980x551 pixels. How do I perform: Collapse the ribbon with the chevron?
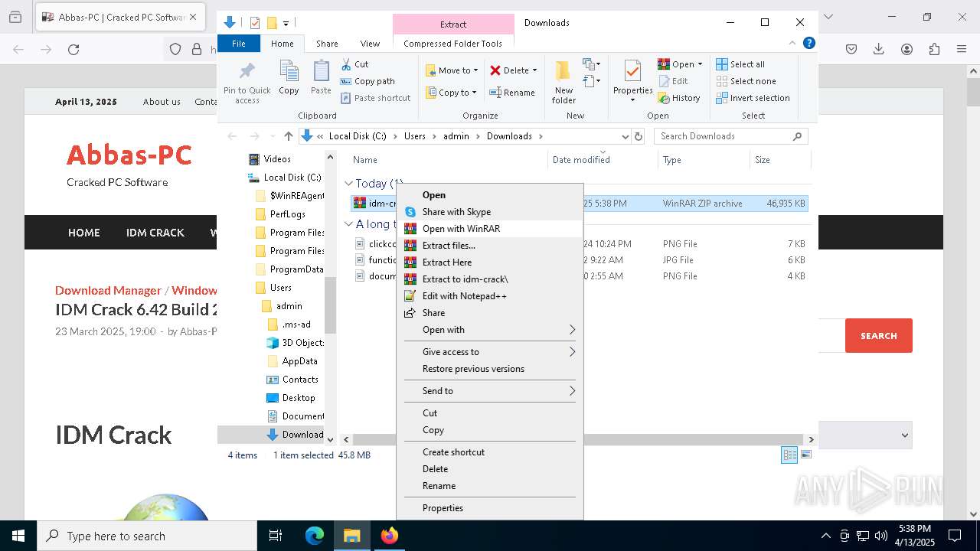pos(793,44)
